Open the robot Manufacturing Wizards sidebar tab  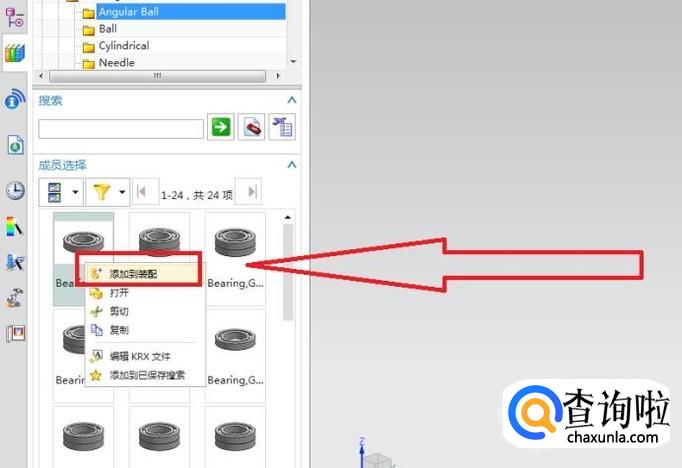coord(15,298)
